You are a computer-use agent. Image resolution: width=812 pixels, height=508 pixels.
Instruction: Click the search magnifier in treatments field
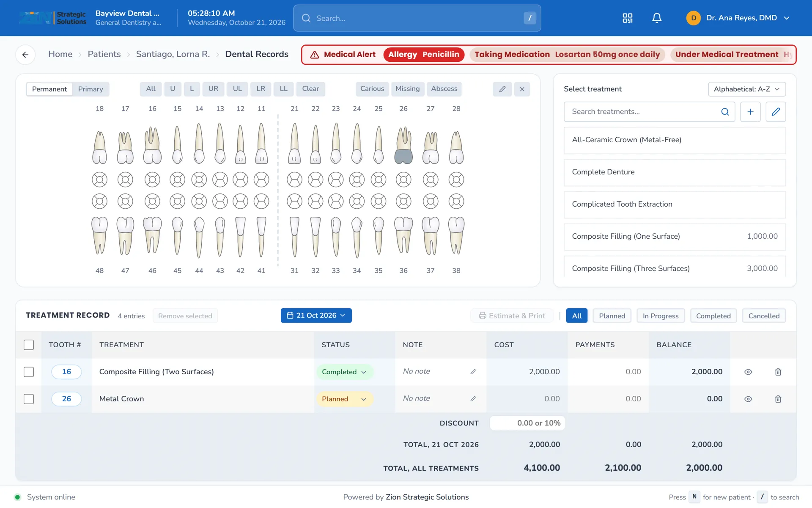click(x=725, y=112)
